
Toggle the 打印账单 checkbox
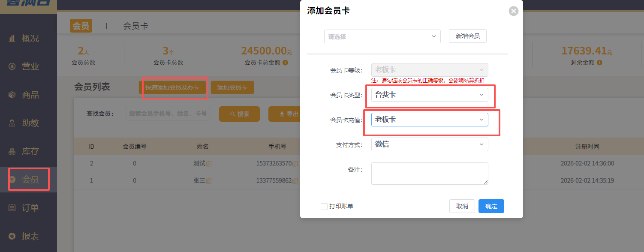[x=324, y=207]
